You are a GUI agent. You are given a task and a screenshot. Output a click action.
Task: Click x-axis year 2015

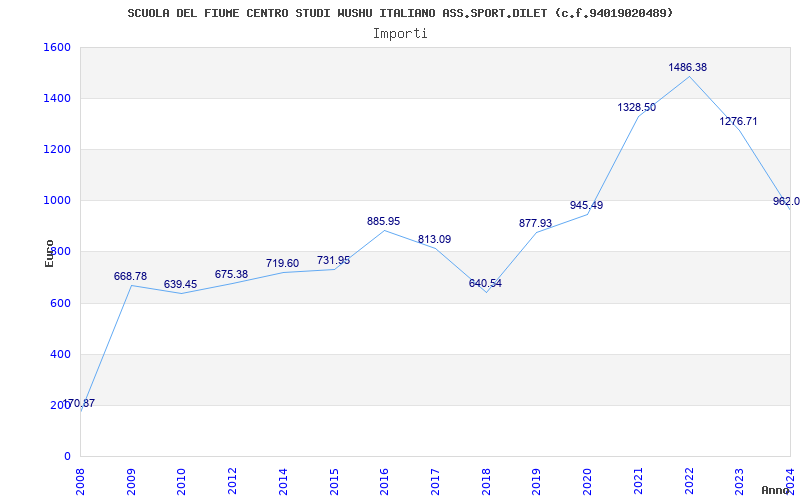tap(334, 481)
